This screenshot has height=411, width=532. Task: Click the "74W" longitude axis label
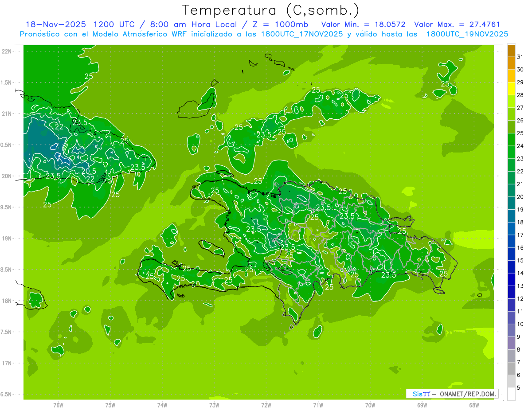(162, 405)
